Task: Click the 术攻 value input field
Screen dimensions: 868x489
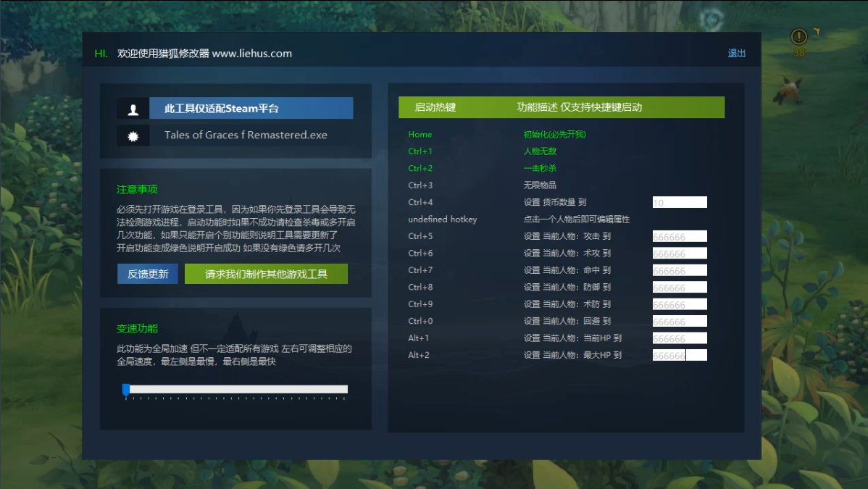Action: (680, 253)
